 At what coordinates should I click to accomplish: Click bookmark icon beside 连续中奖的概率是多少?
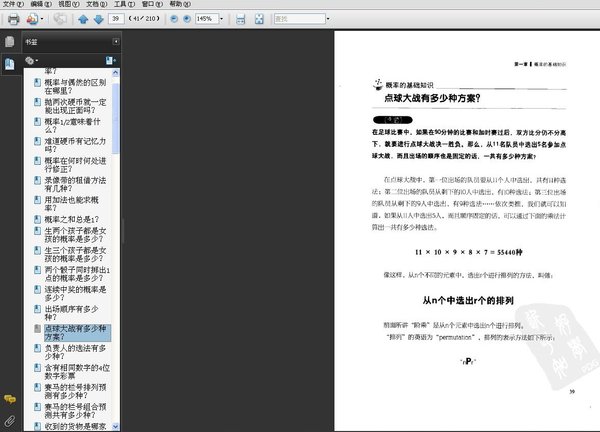(37, 289)
